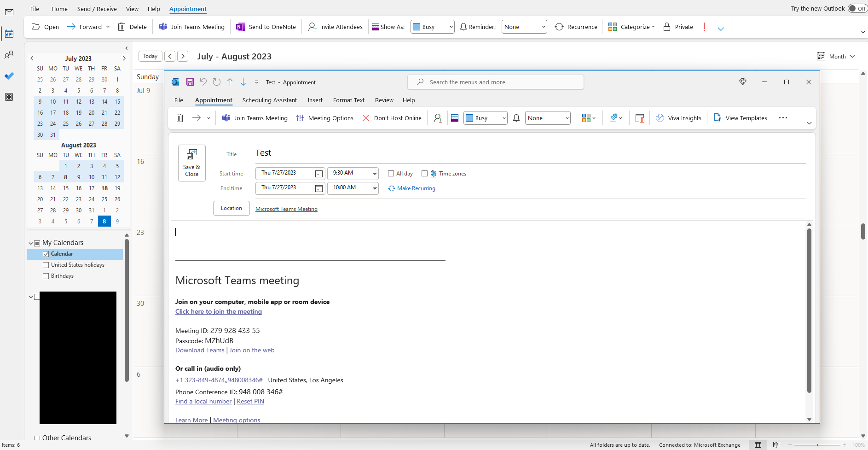Open More Apps grid icon in sidebar

9,97
